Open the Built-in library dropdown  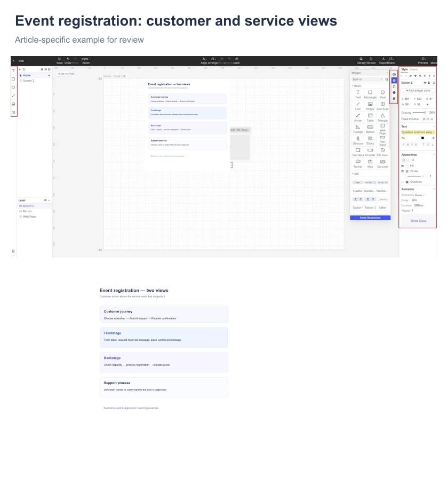pyautogui.click(x=367, y=79)
